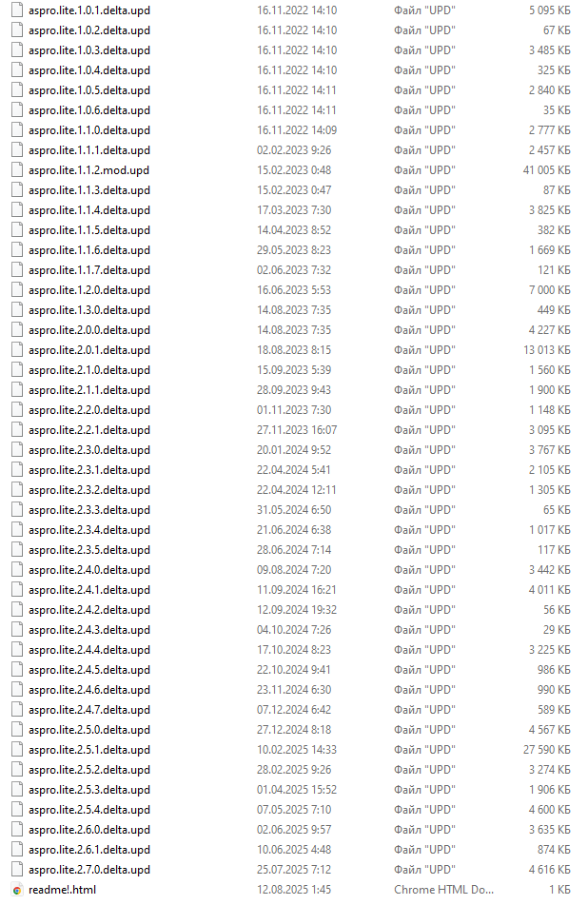This screenshot has height=905, width=588.
Task: Select file aspro.lite.1.3.0.delta.upd
Action: 89,310
